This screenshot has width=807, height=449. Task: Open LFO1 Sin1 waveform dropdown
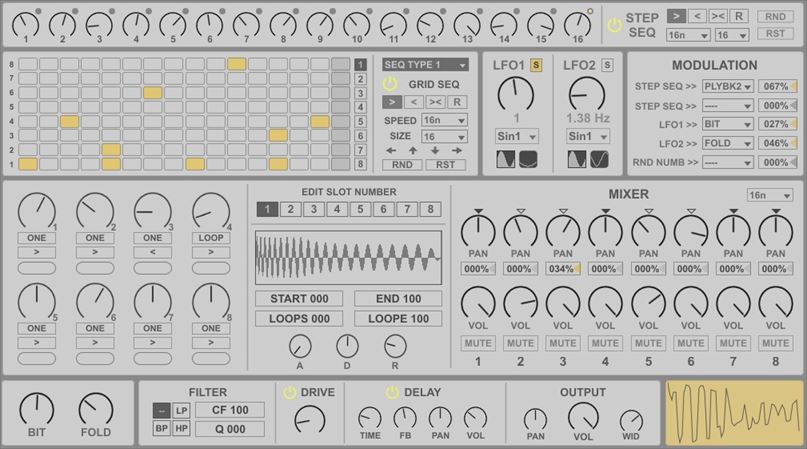coord(517,136)
